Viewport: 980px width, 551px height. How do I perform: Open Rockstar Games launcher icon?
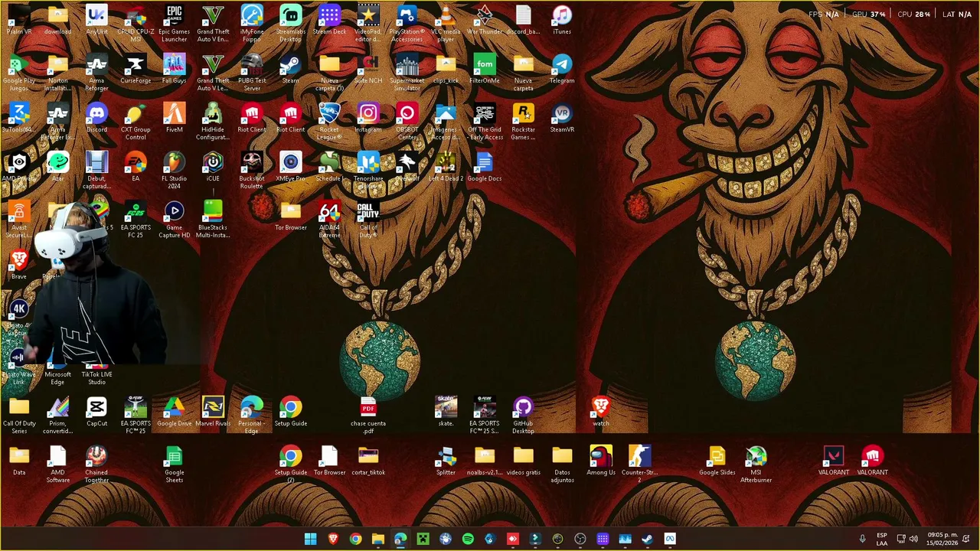tap(524, 121)
